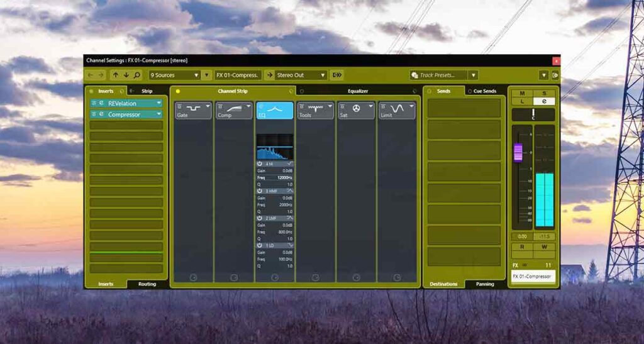Solo the channel with S button
Image resolution: width=644 pixels, height=344 pixels.
(544, 94)
